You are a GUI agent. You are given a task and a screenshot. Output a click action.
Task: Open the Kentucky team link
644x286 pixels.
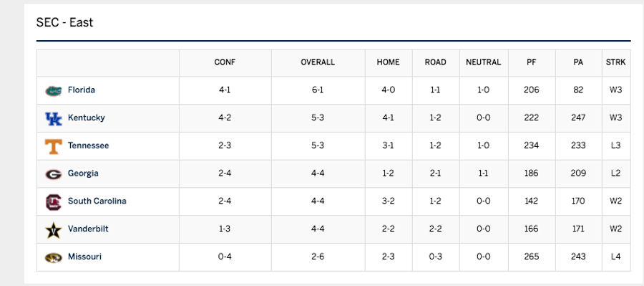[x=87, y=118]
